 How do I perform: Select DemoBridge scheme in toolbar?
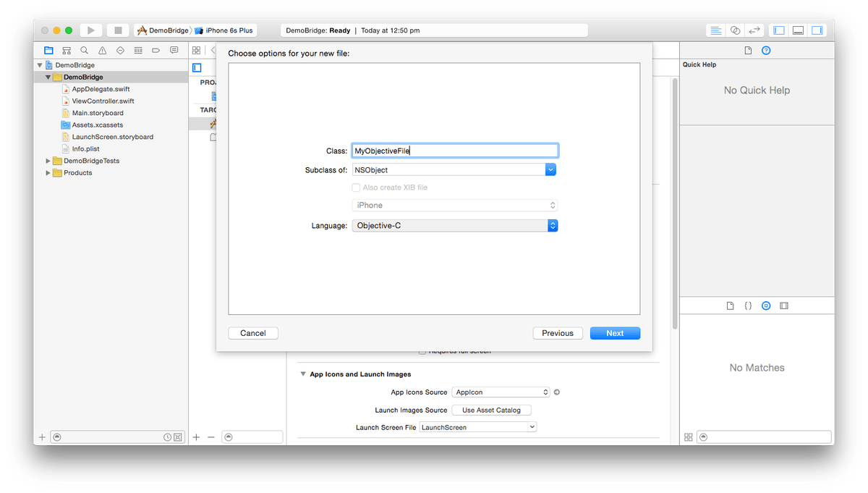163,30
